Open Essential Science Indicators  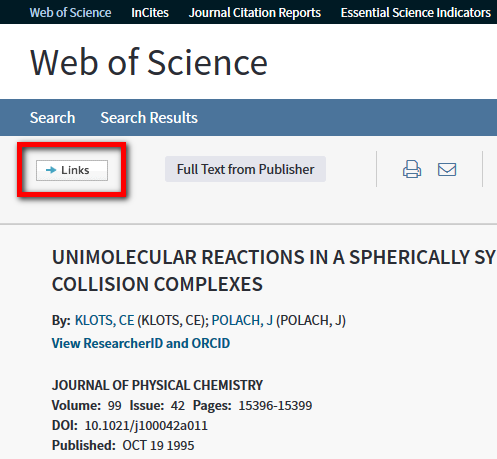click(416, 13)
